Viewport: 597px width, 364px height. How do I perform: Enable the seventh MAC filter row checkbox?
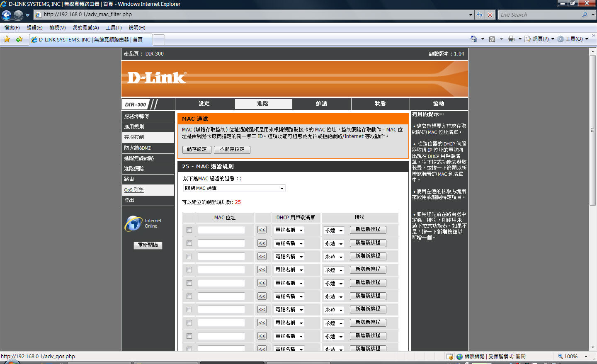pos(189,309)
